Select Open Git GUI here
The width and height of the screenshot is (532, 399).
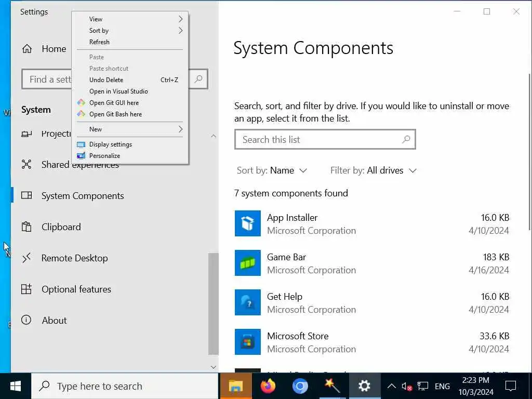click(x=130, y=103)
